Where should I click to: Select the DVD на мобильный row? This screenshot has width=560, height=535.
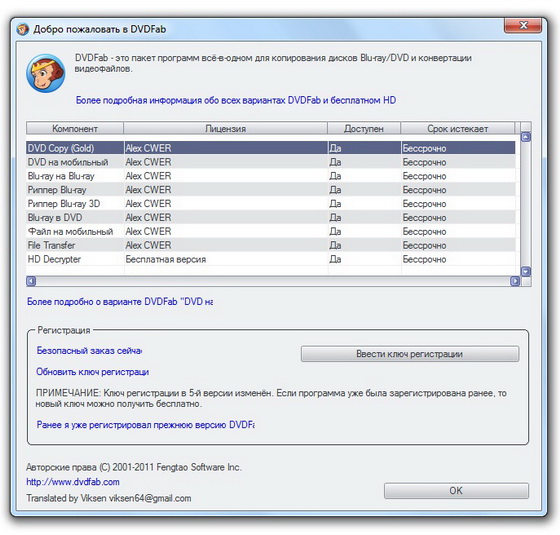(x=270, y=162)
